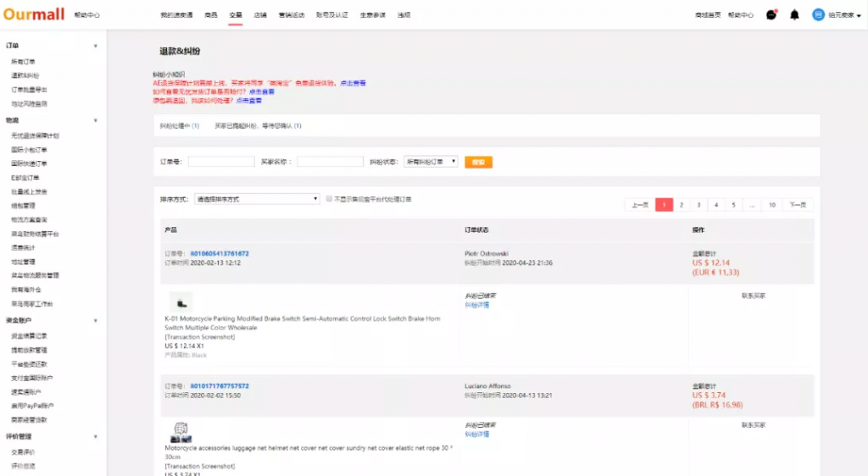This screenshot has width=868, height=476.
Task: Switch to the 交易 top menu tab
Action: click(236, 15)
